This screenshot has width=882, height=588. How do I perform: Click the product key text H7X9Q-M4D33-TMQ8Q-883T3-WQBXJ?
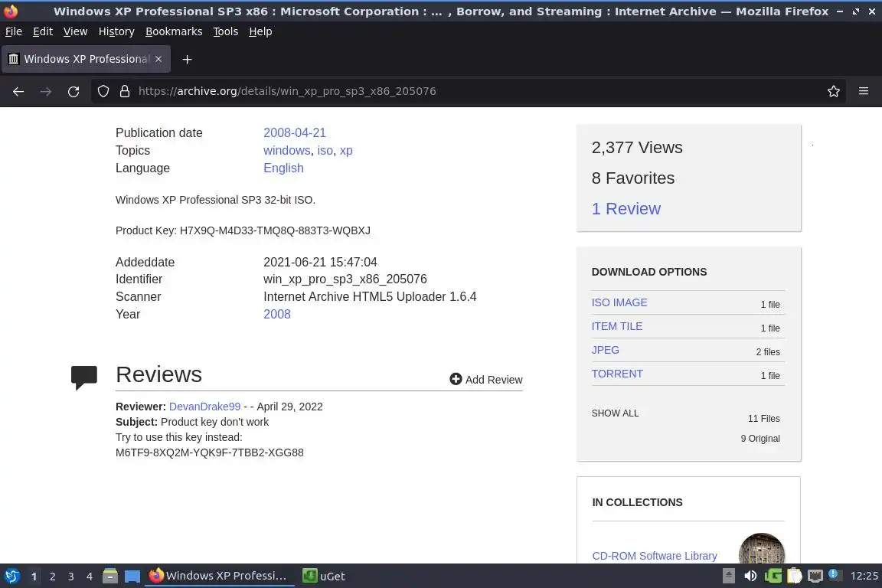click(275, 230)
